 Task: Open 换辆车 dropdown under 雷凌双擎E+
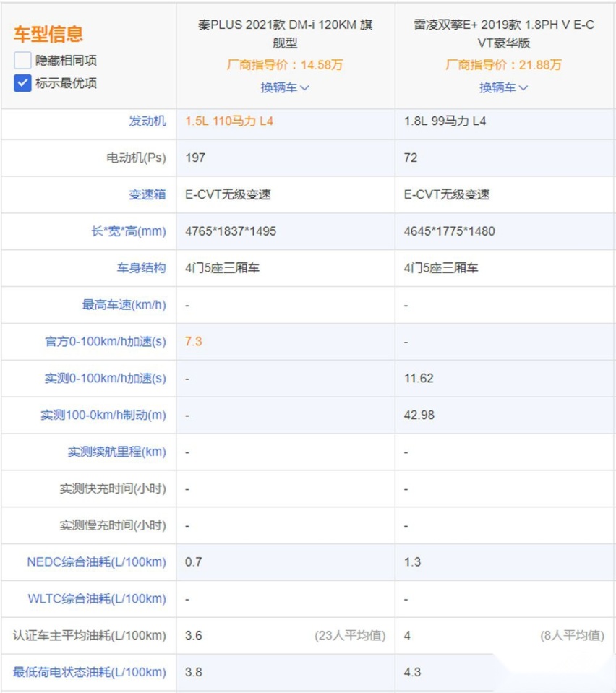click(x=504, y=88)
